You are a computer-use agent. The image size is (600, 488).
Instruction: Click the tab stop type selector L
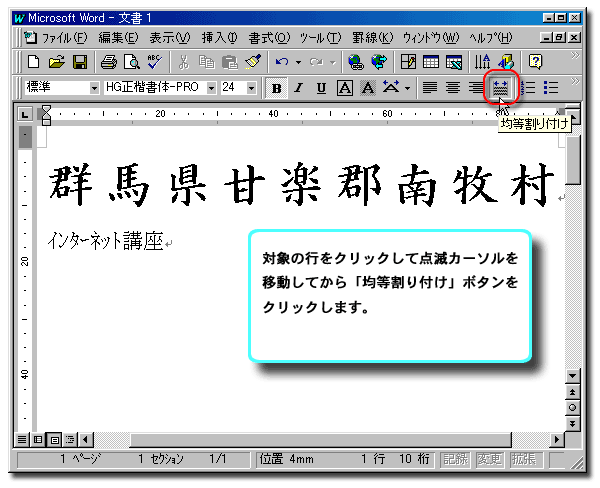[x=25, y=114]
